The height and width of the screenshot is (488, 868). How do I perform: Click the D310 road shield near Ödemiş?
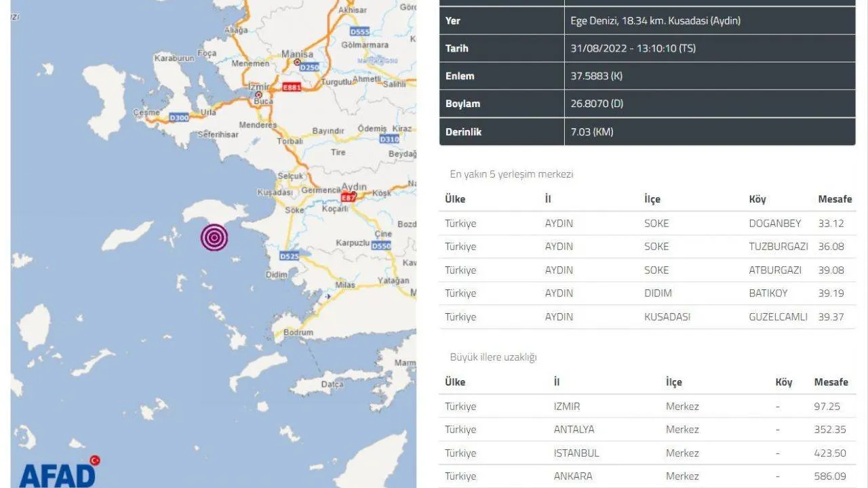[389, 140]
